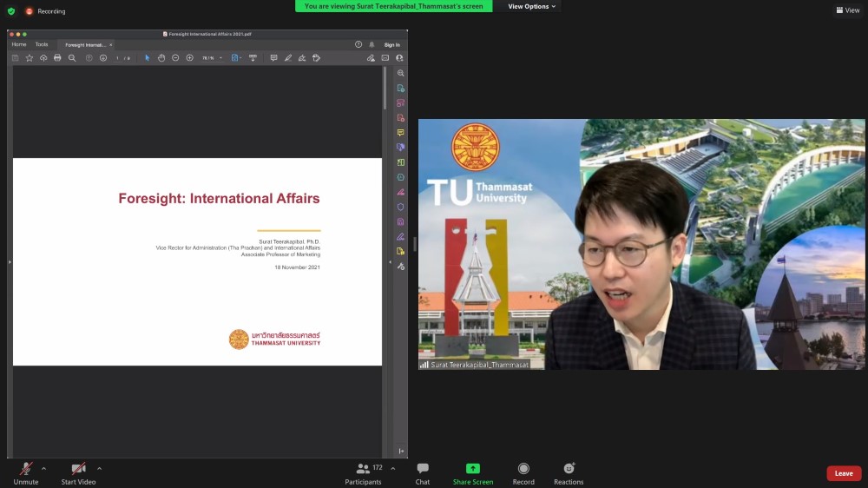Unmute the microphone
The width and height of the screenshot is (868, 488).
coord(26,473)
